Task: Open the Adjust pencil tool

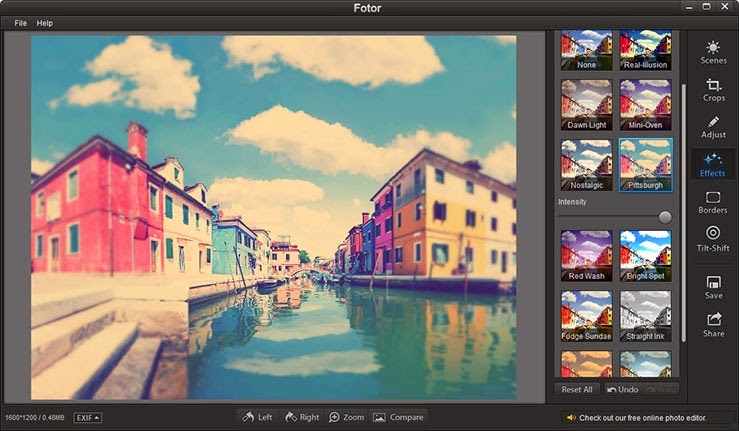Action: point(713,122)
